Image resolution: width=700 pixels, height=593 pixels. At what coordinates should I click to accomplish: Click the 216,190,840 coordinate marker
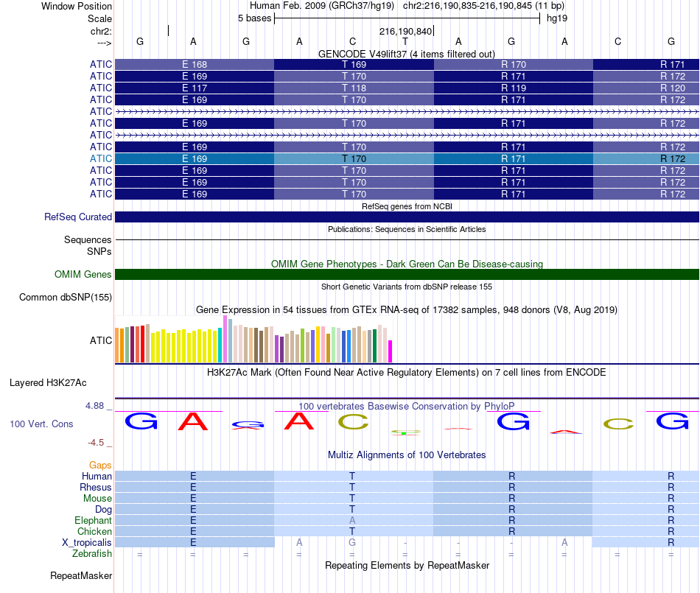click(x=405, y=31)
